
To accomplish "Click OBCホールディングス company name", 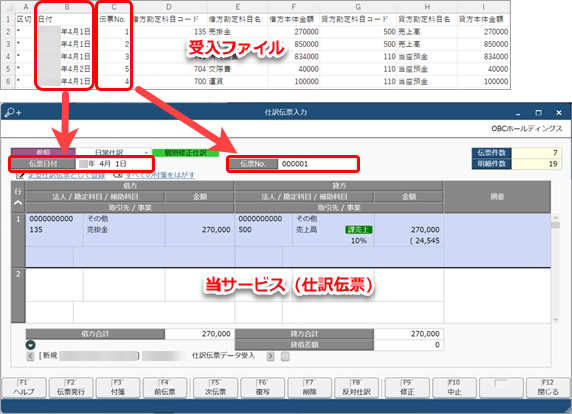I will tap(527, 128).
